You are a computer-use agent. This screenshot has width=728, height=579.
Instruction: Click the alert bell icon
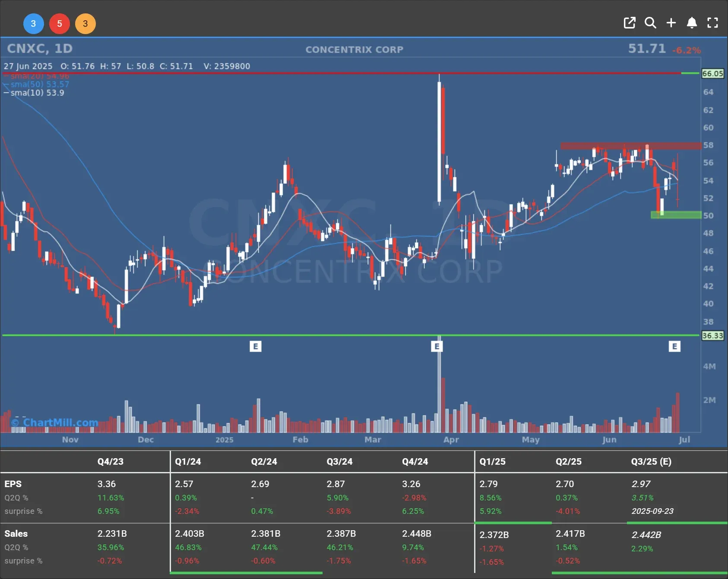692,23
